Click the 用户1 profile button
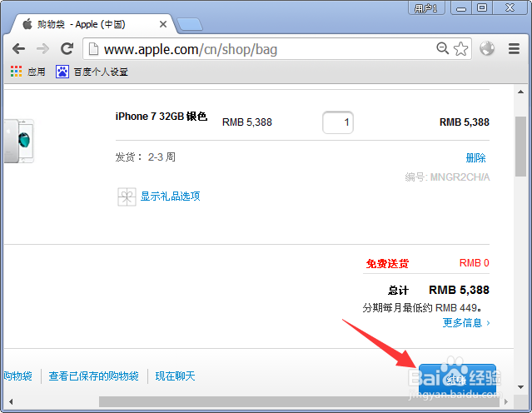The image size is (532, 413). click(426, 7)
